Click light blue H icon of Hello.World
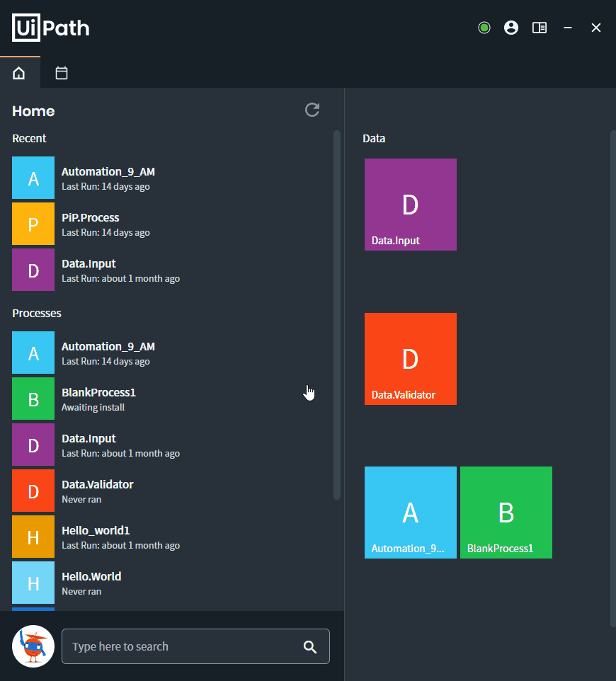 33,583
